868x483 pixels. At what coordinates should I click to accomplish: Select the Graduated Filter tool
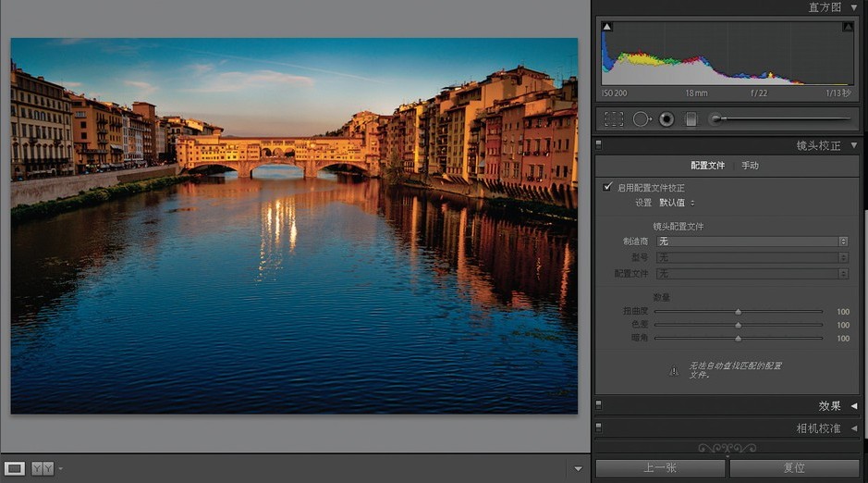coord(691,119)
